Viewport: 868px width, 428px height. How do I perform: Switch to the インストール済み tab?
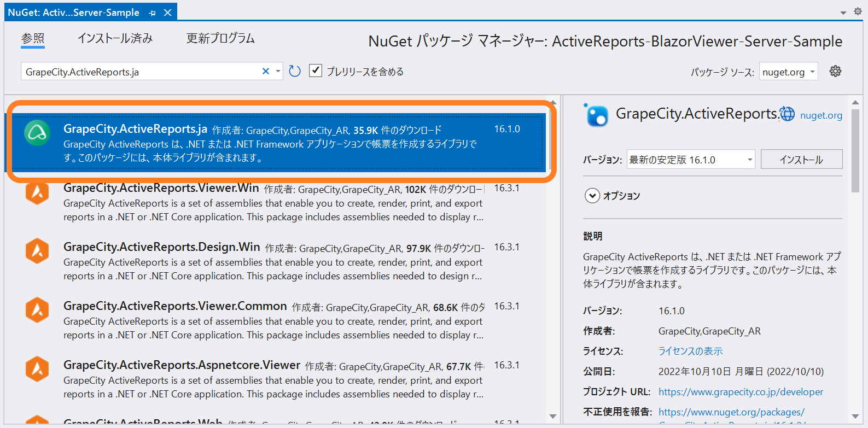(115, 38)
